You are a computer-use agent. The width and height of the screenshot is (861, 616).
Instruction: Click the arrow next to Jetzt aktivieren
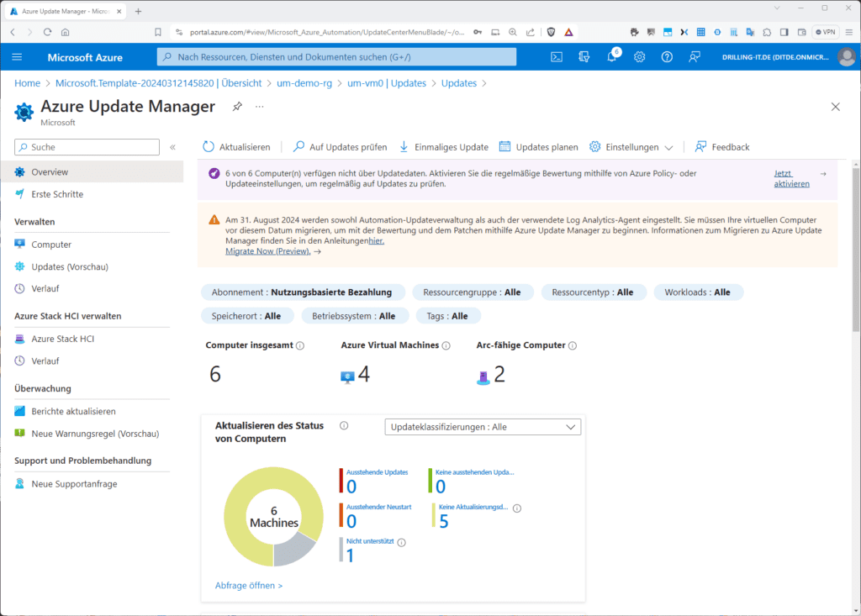click(x=823, y=173)
